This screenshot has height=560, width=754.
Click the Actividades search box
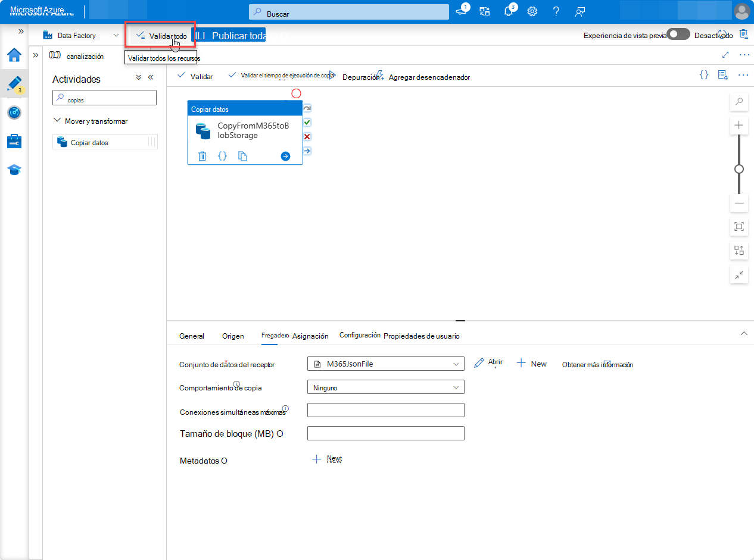coord(104,98)
